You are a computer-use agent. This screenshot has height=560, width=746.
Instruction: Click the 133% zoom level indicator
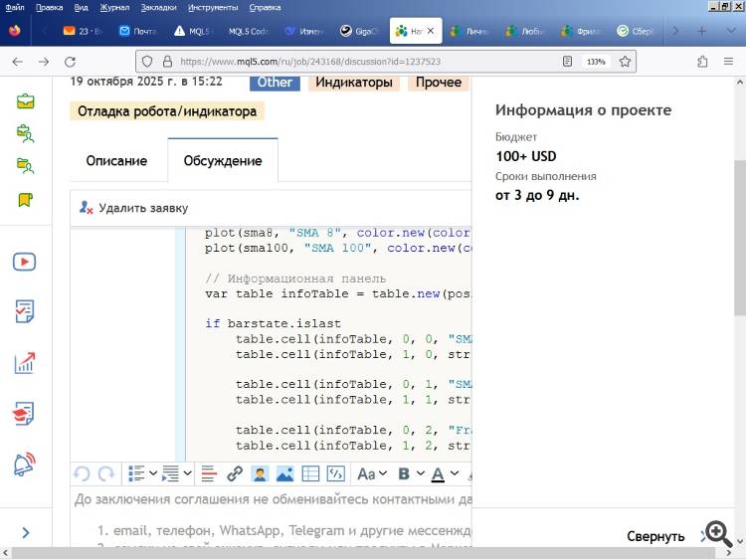point(596,62)
